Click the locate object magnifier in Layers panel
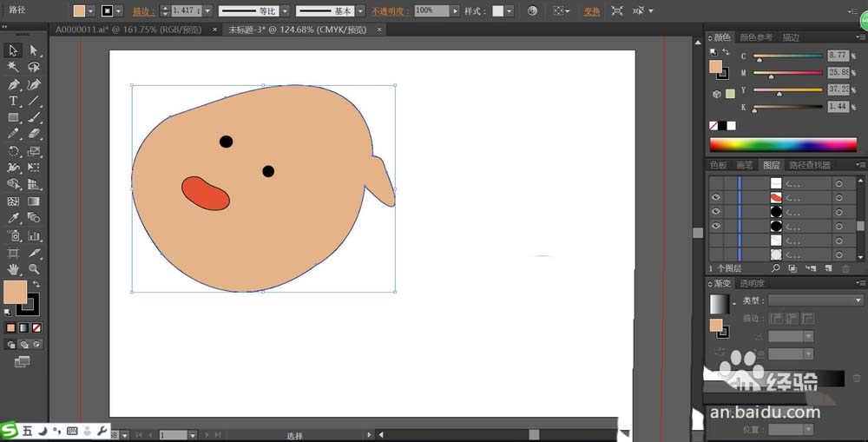The height and width of the screenshot is (442, 868). [x=774, y=269]
